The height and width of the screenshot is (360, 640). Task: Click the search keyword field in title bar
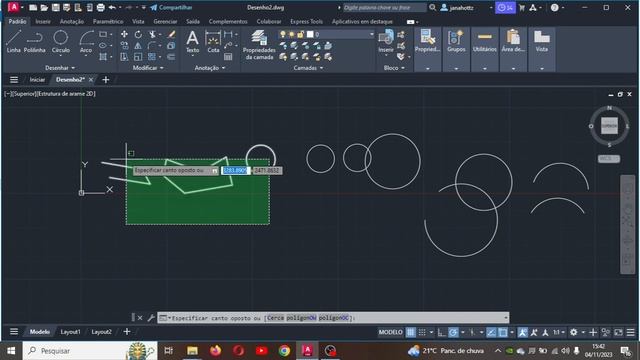(384, 7)
